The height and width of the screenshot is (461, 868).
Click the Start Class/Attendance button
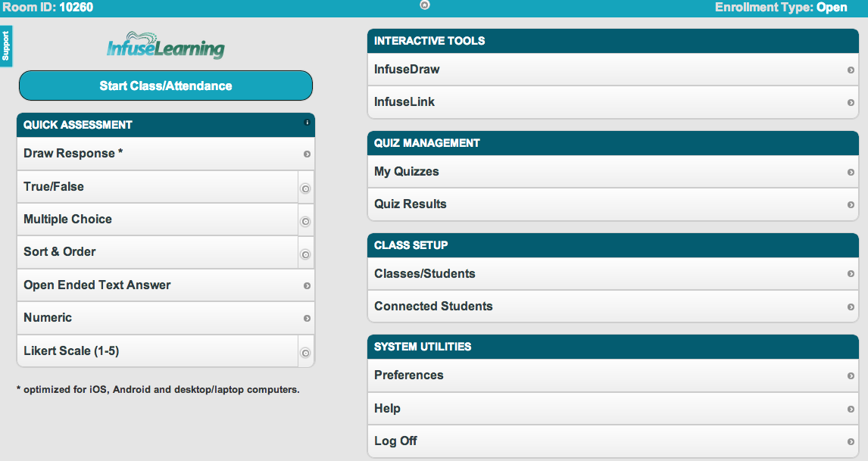coord(166,86)
